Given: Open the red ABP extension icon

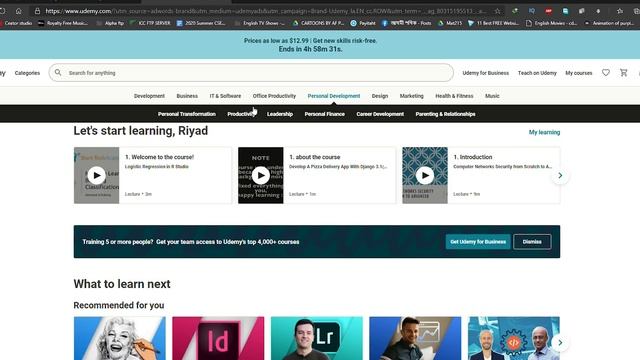Looking at the screenshot, I should tap(548, 11).
